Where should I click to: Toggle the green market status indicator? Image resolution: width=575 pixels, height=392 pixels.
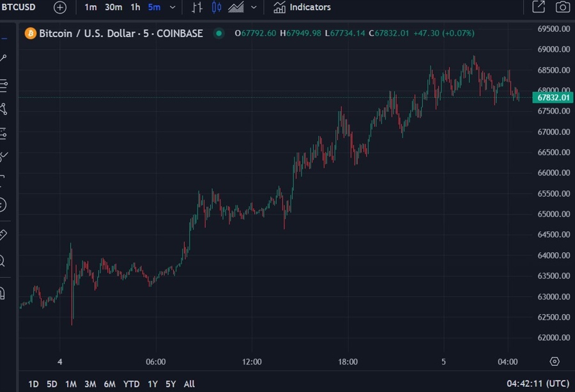click(x=219, y=33)
